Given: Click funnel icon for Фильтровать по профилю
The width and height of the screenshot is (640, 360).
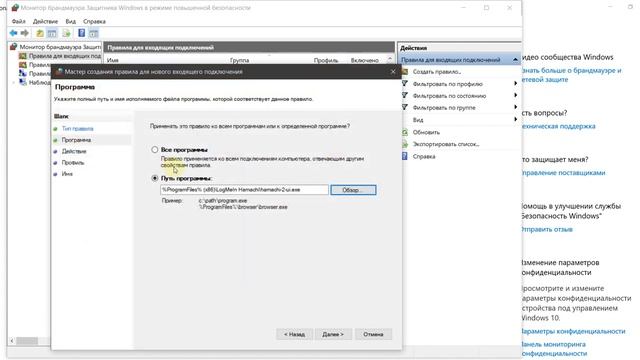Looking at the screenshot, I should pyautogui.click(x=405, y=84).
